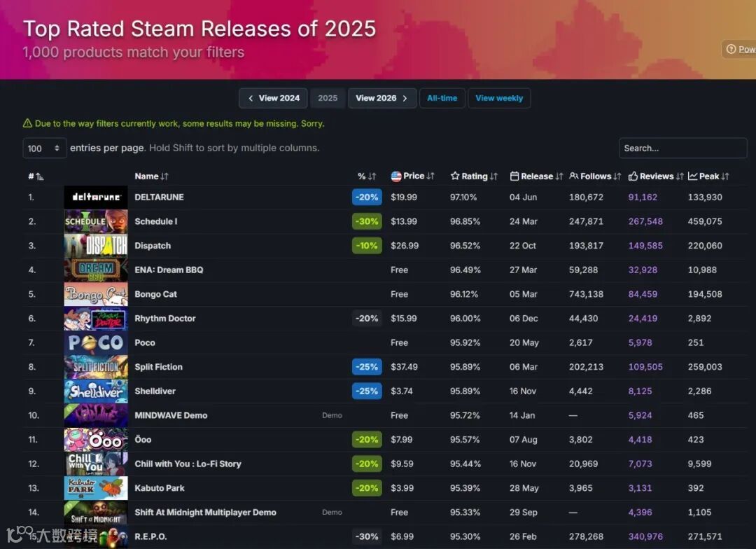Sort table by Price column
The image size is (756, 549).
coord(413,176)
